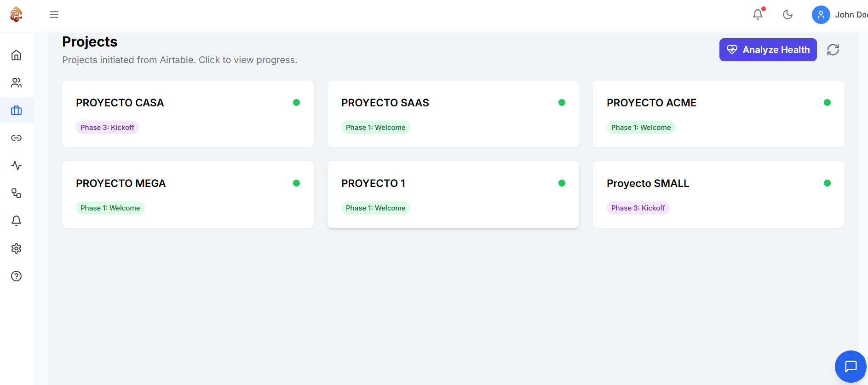
Task: Open the PROYECTO SAAS project card
Action: pyautogui.click(x=453, y=114)
